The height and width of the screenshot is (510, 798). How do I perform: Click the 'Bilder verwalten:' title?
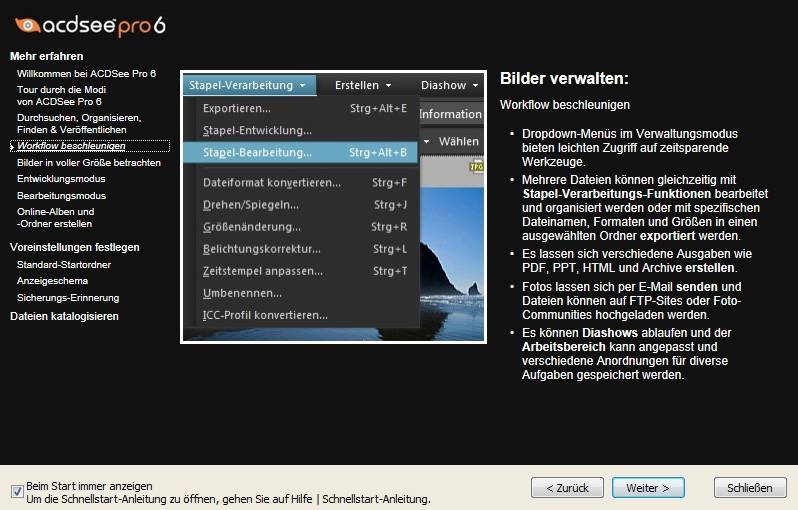tap(564, 78)
